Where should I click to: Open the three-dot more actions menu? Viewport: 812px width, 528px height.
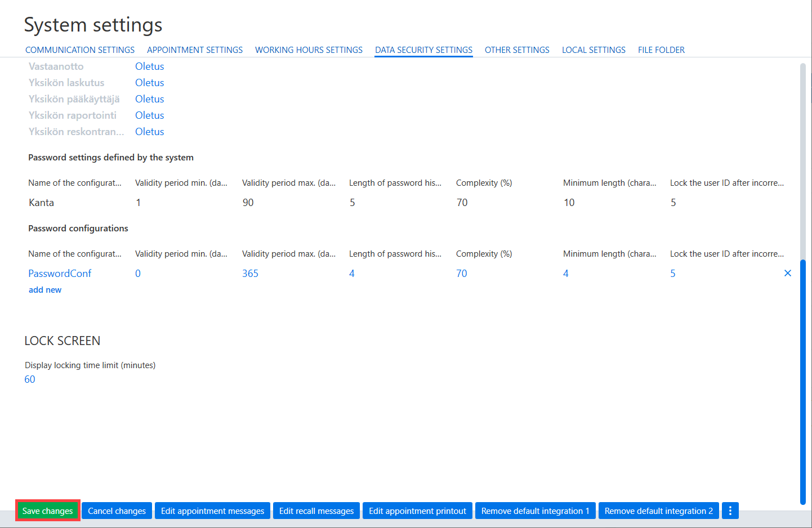click(x=730, y=511)
